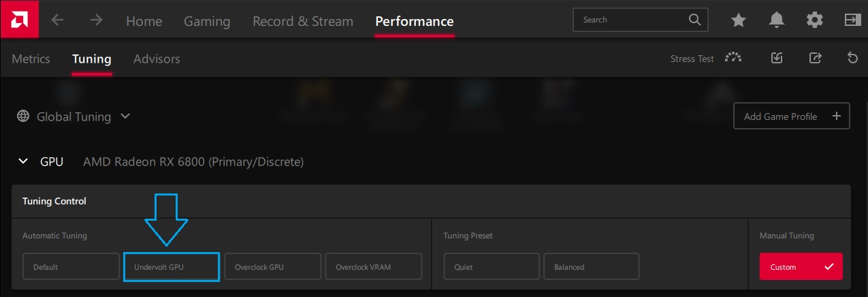The height and width of the screenshot is (297, 868).
Task: Click the reset arrow icon
Action: (x=852, y=58)
